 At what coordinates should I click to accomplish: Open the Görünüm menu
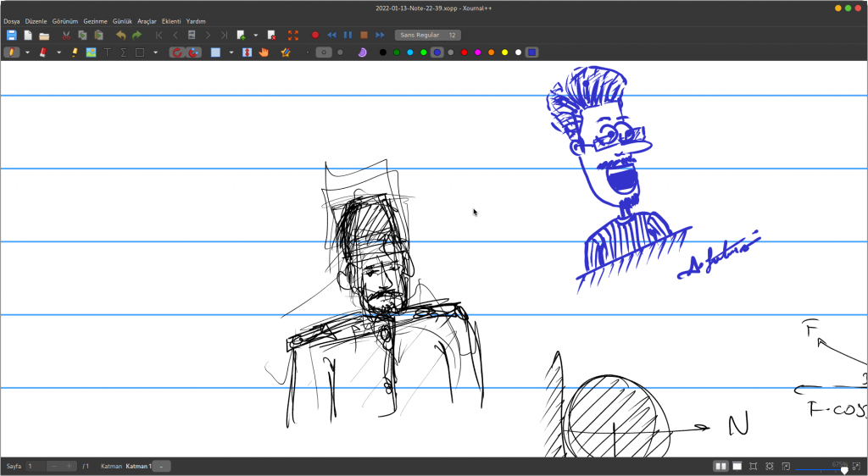[x=65, y=21]
